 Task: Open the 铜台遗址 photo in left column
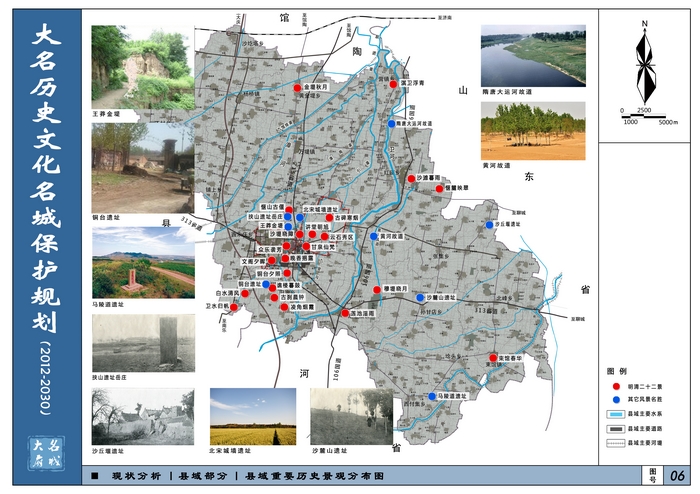143,168
